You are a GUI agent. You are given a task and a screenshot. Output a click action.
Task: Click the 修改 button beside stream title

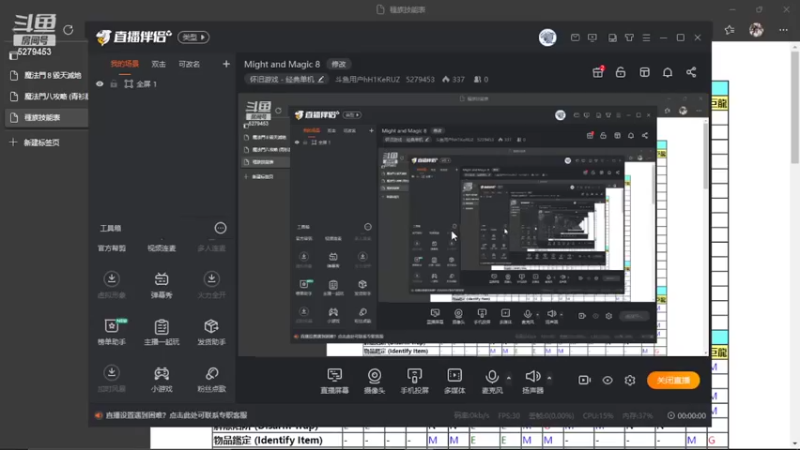tap(339, 64)
